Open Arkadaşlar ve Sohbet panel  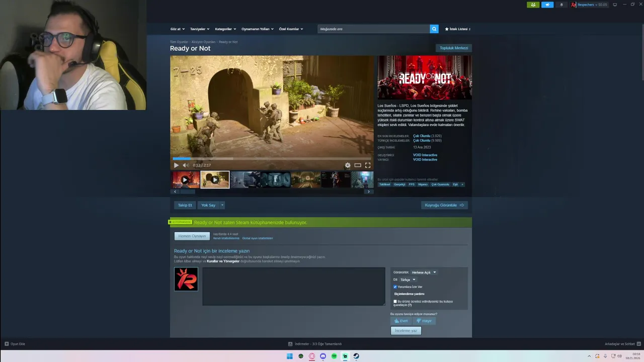pyautogui.click(x=622, y=344)
